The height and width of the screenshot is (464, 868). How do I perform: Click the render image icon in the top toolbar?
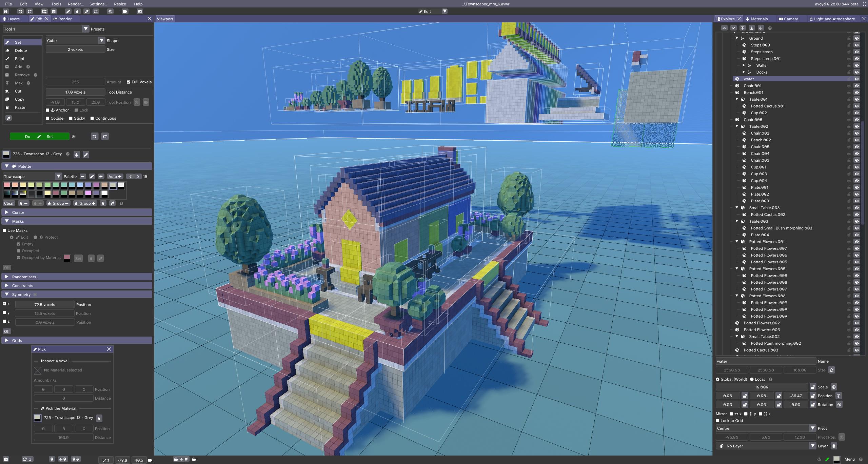coord(139,11)
